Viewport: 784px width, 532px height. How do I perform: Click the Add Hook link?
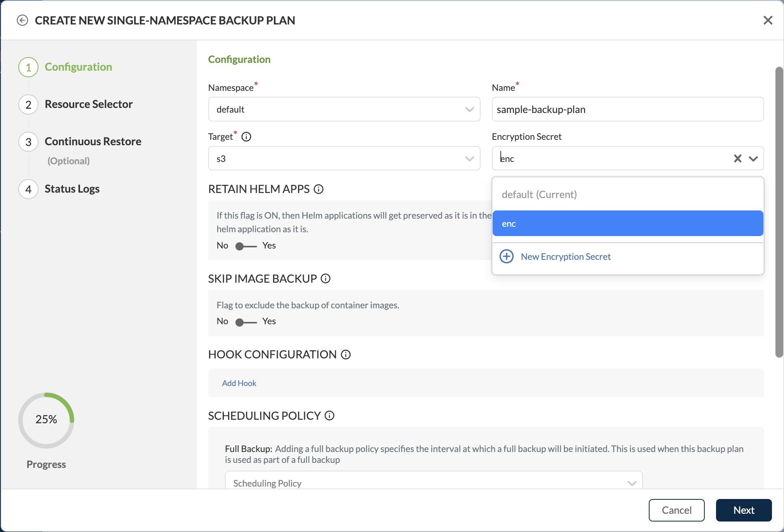click(239, 383)
